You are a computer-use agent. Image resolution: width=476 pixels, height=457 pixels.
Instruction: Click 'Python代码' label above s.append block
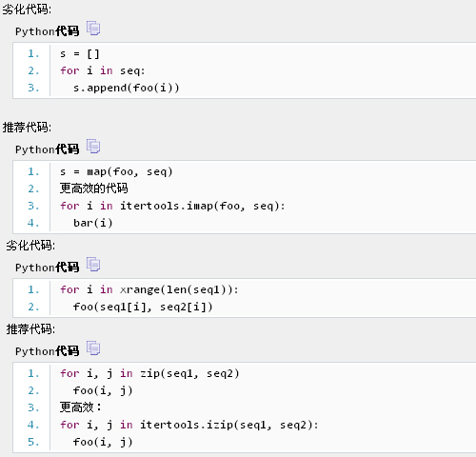tap(47, 31)
